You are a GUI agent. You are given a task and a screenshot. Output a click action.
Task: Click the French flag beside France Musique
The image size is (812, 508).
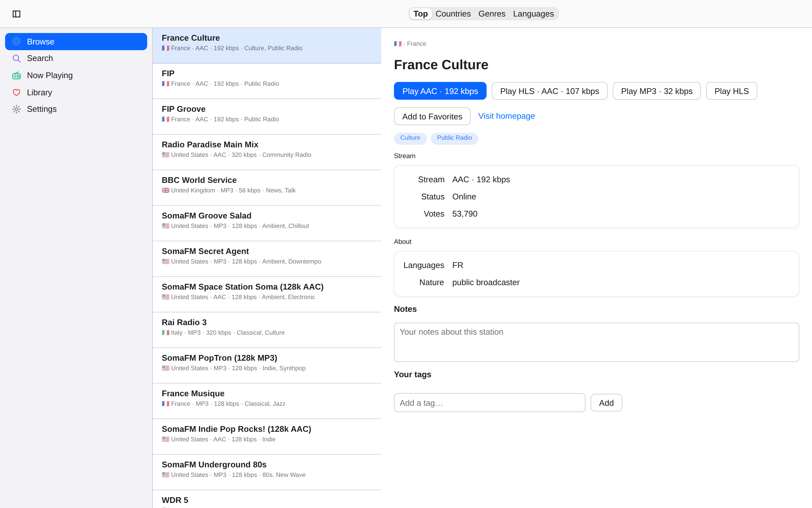click(166, 404)
